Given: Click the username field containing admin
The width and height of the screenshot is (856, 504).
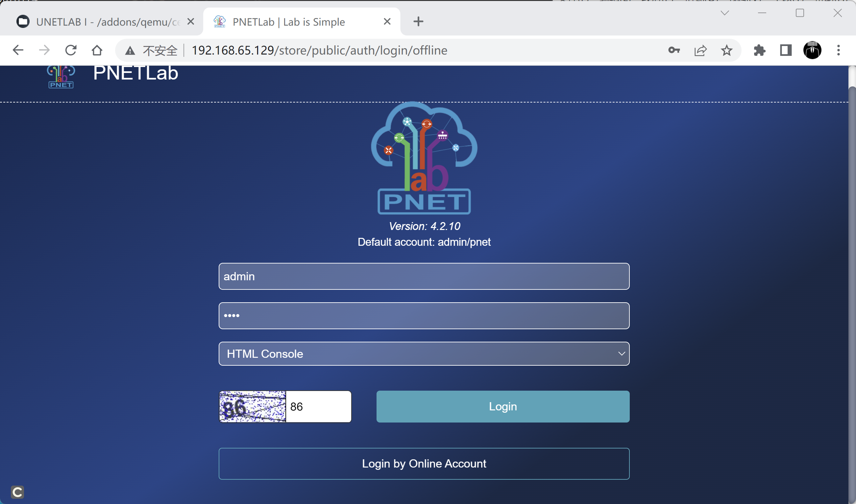Looking at the screenshot, I should point(424,276).
